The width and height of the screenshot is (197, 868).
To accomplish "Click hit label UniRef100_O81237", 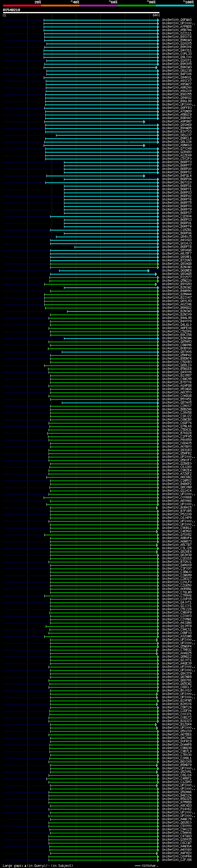I will [176, 135].
